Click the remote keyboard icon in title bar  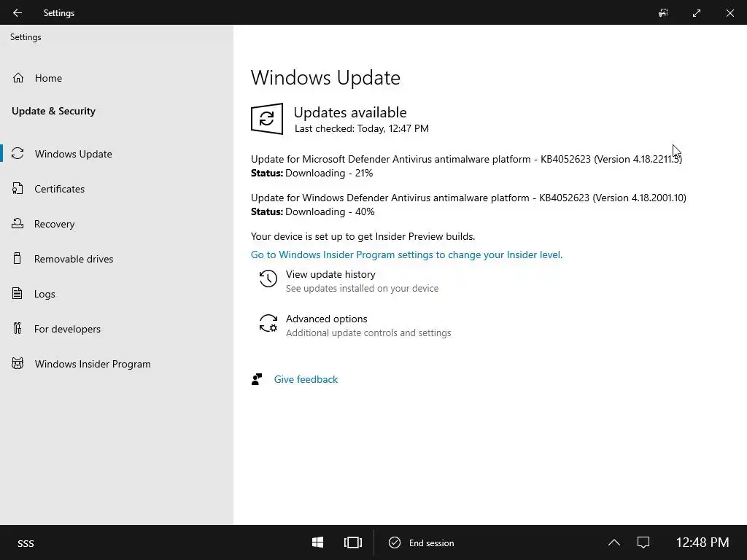coord(663,13)
